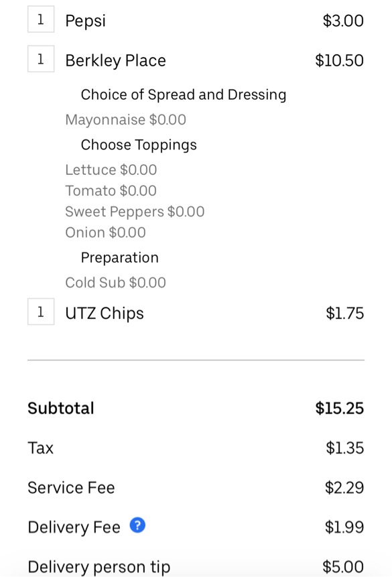
Task: Click the Tomato topping line
Action: [110, 191]
